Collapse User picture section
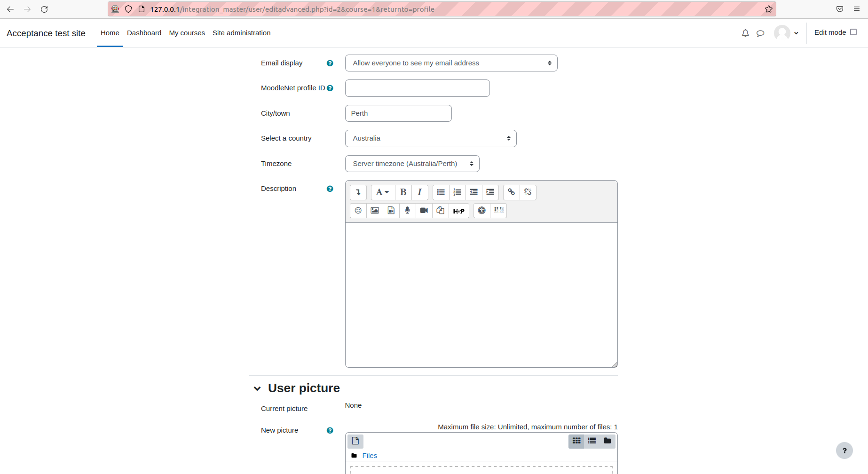The height and width of the screenshot is (474, 868). coord(257,388)
